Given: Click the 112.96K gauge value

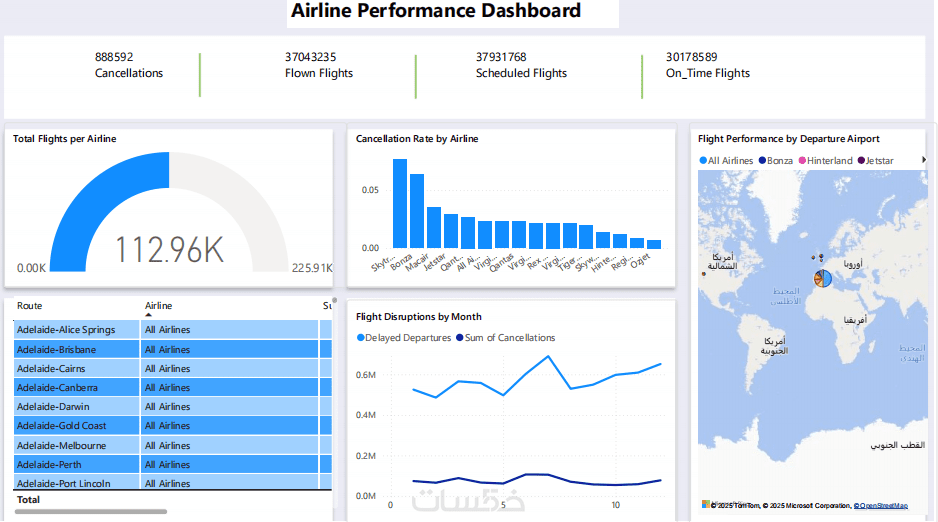Looking at the screenshot, I should click(169, 249).
